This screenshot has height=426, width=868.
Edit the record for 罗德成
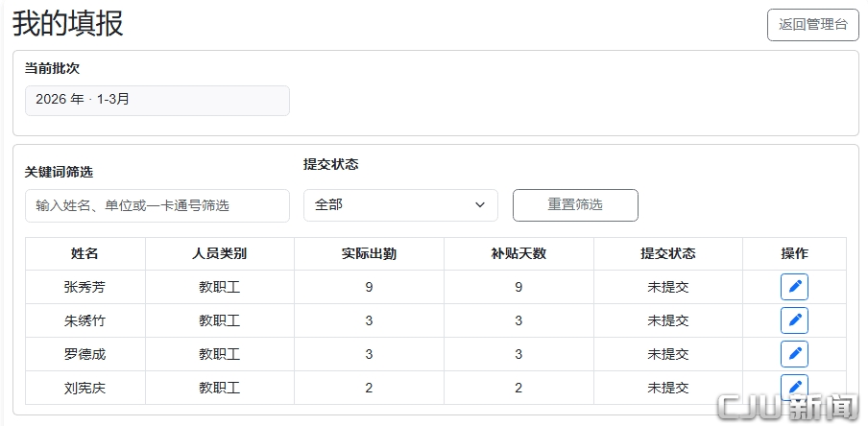tap(794, 354)
